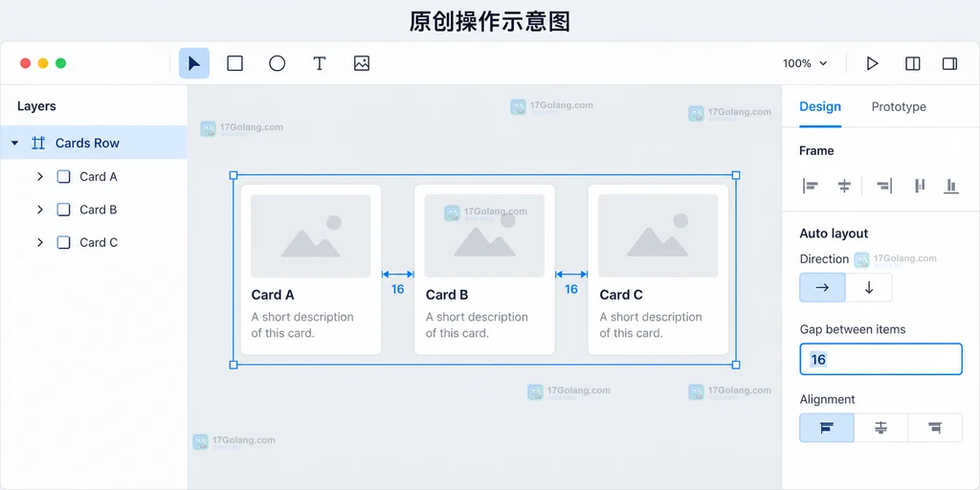Viewport: 980px width, 490px height.
Task: Click the Frame distribute vertical icon
Action: 920,186
